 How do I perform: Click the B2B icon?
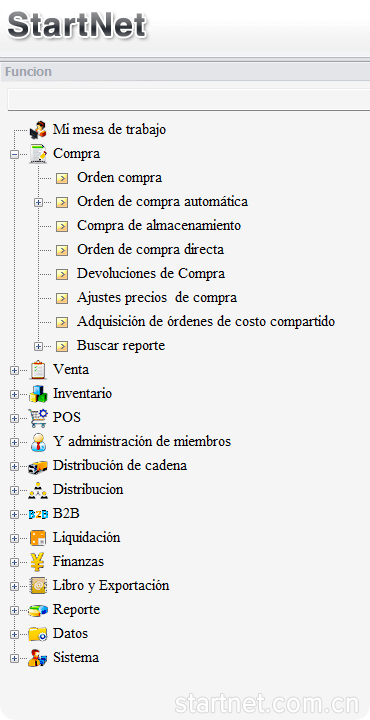[38, 514]
